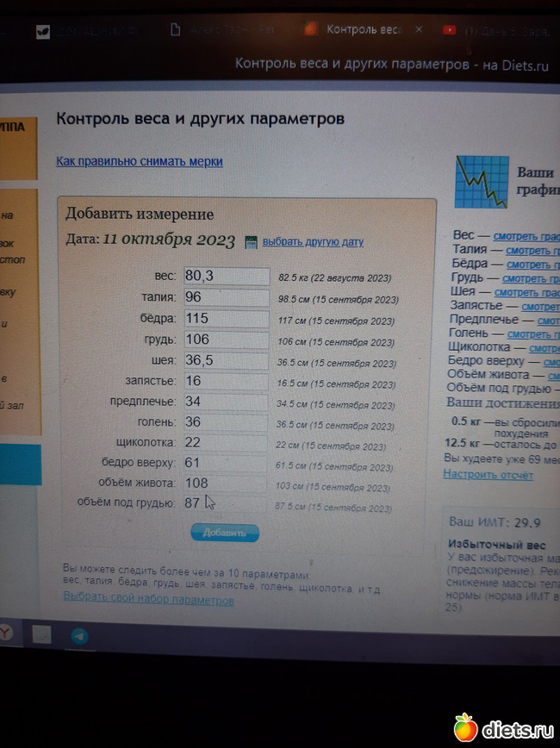Click 'выбрать другую дату' link
Screen dimensions: 560x748
(x=313, y=242)
